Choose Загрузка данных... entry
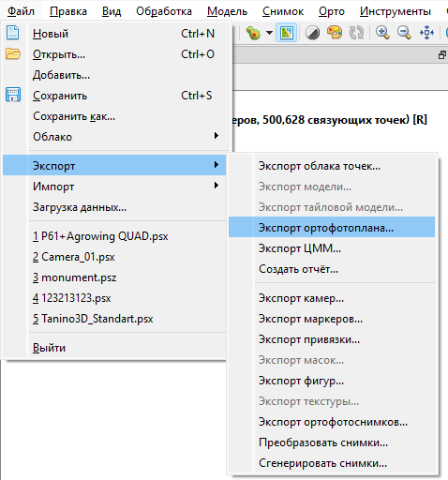 point(114,207)
